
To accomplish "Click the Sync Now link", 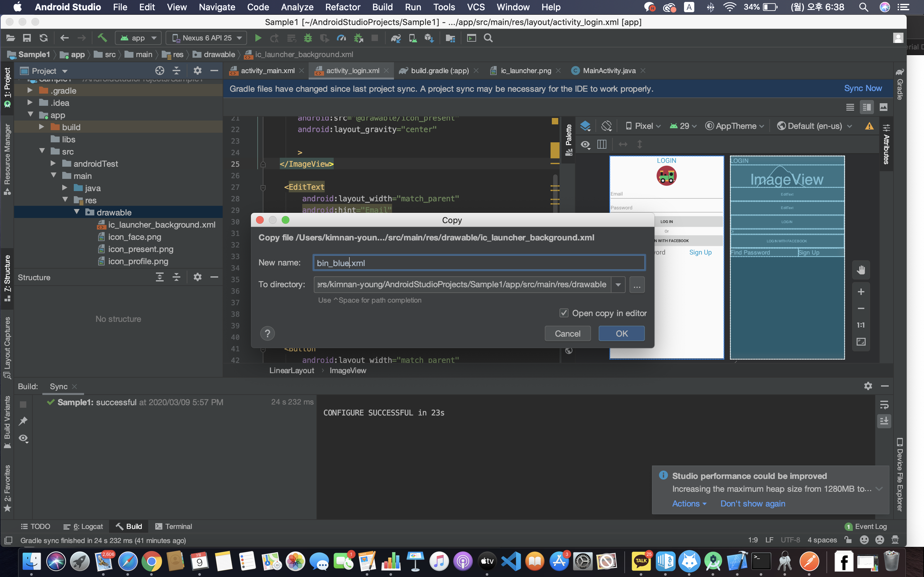I will [x=862, y=88].
